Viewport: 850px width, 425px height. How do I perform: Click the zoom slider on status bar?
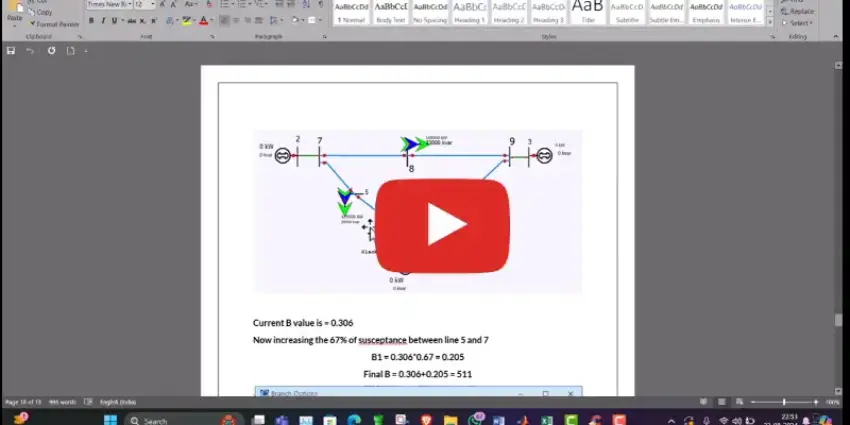click(784, 402)
